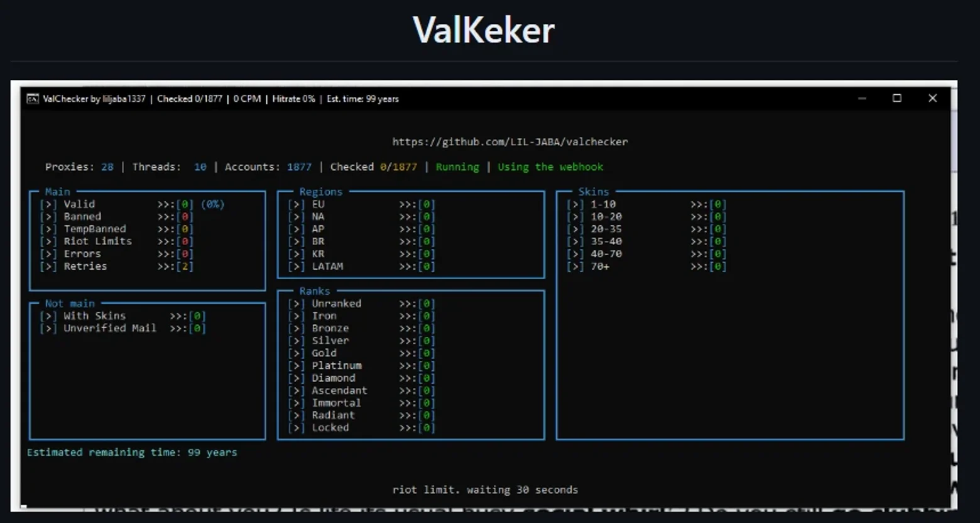Select the 'BR' region row
980x523 pixels.
click(361, 241)
